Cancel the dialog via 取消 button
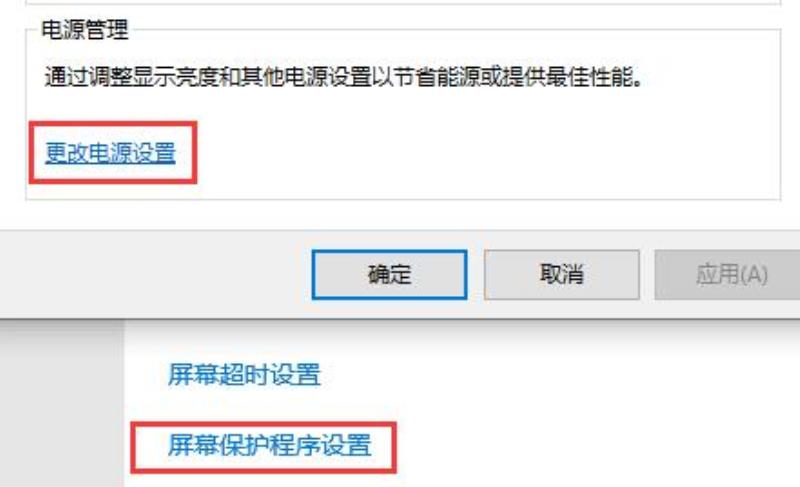The width and height of the screenshot is (800, 487). click(x=561, y=274)
